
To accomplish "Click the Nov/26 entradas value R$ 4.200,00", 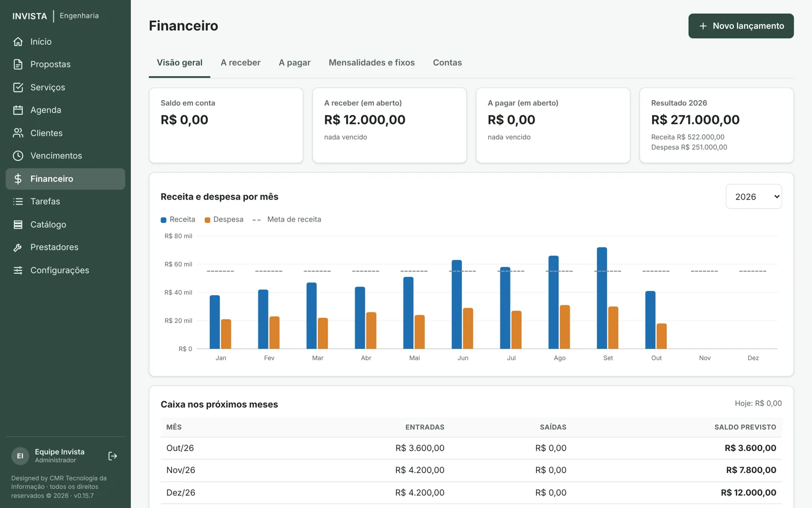I will pos(420,470).
